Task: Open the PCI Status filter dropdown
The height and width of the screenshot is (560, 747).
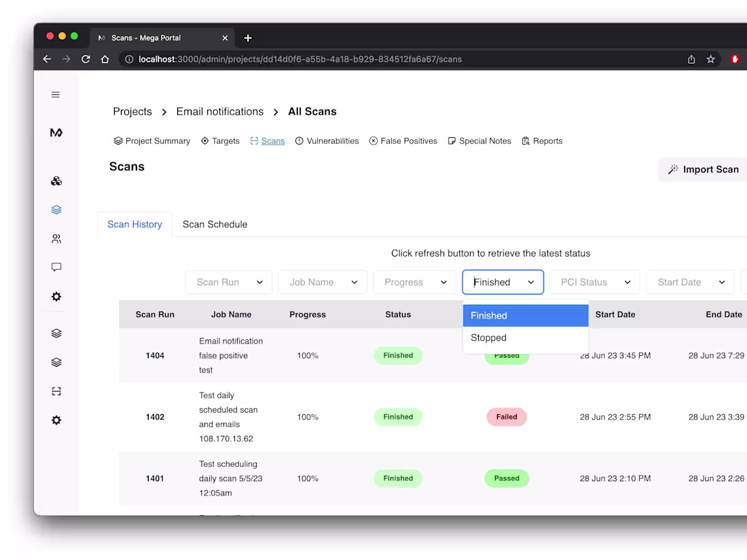Action: point(594,282)
